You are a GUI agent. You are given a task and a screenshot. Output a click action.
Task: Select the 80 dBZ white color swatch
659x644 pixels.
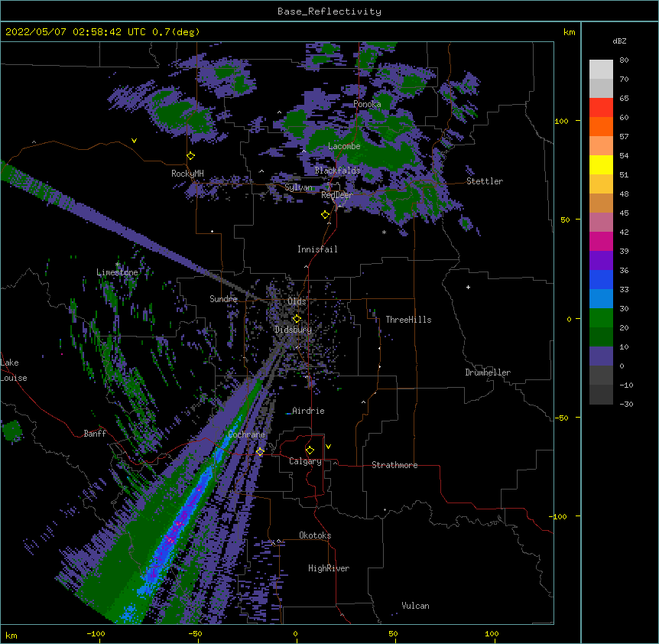pos(601,70)
